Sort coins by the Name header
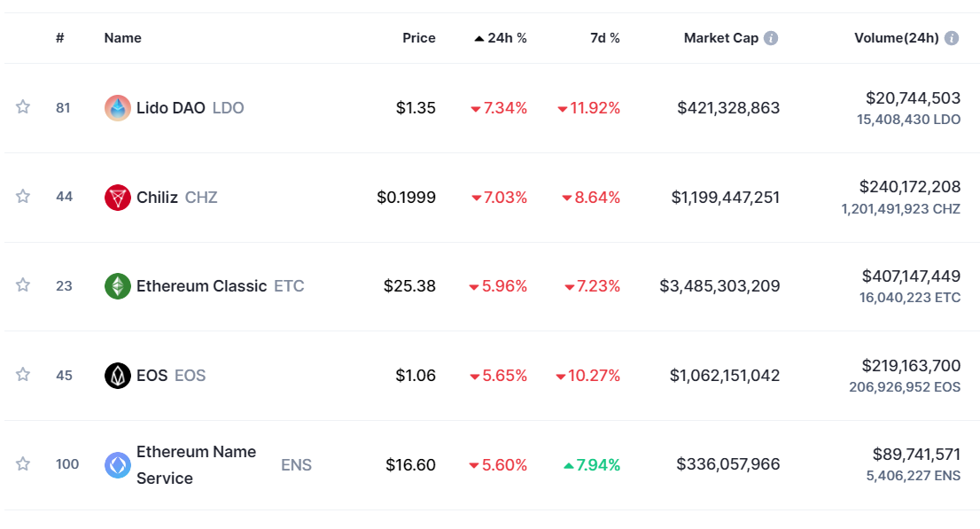This screenshot has height=529, width=980. tap(122, 38)
